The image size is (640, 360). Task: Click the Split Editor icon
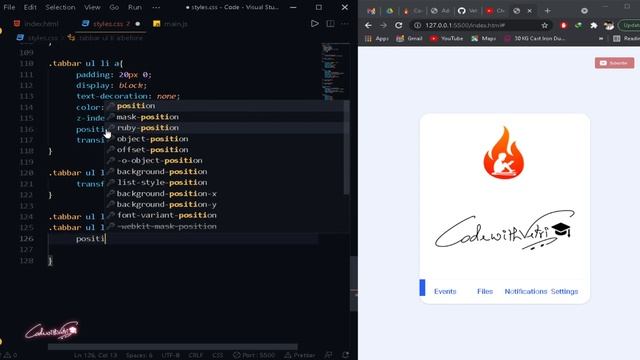[x=330, y=24]
